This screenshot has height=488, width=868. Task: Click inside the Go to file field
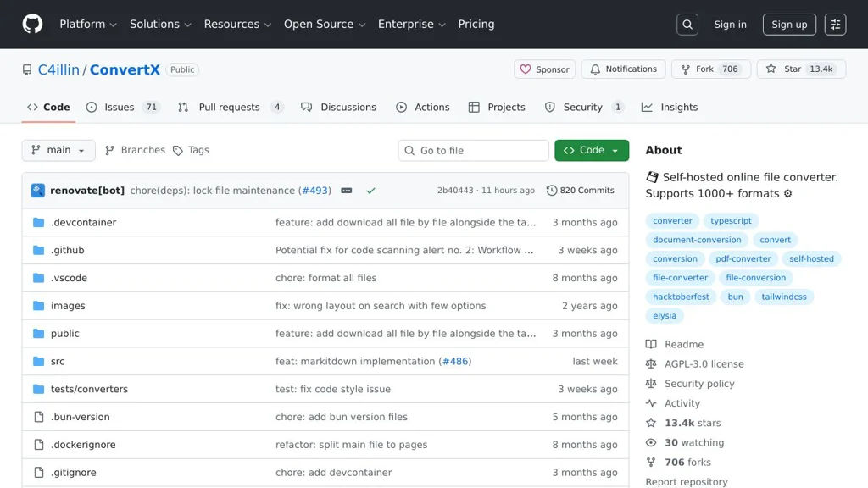point(473,150)
